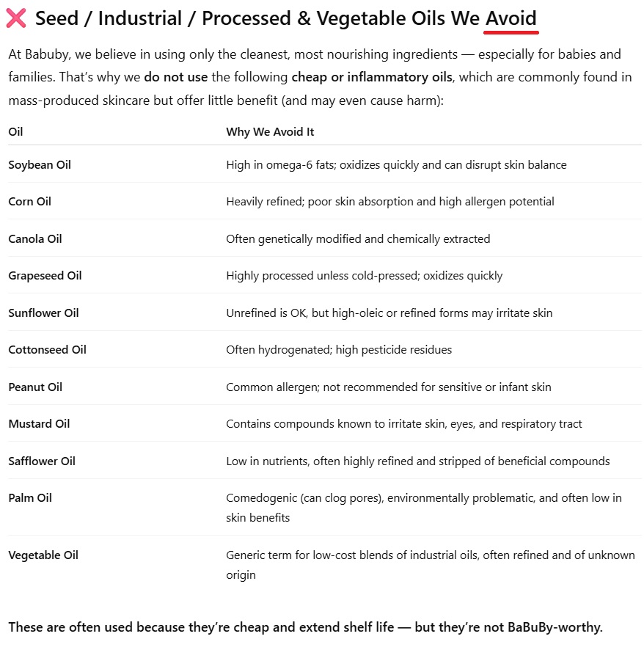Click the bold BaBuBy-worthy closing sentence
This screenshot has height=650, width=644.
305,628
